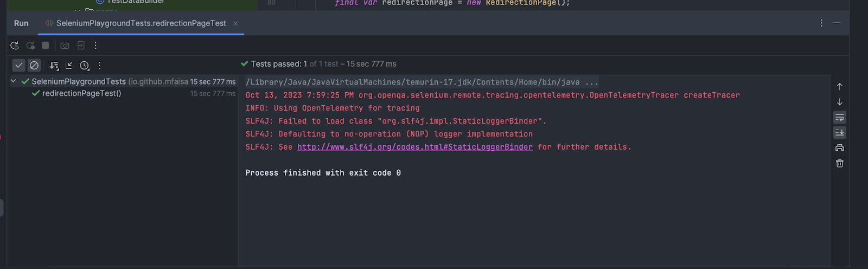
Task: Jump to next occurrence using down arrow
Action: coord(839,102)
